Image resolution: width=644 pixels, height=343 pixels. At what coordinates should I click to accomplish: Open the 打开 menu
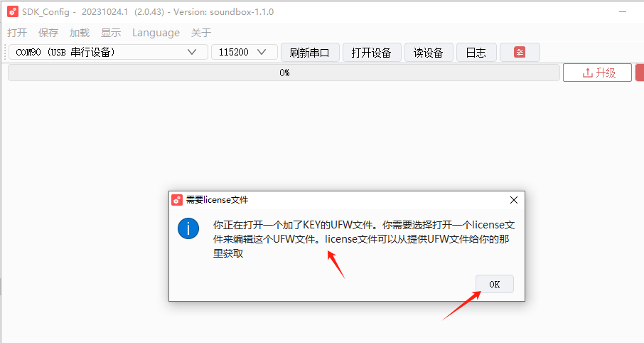17,33
